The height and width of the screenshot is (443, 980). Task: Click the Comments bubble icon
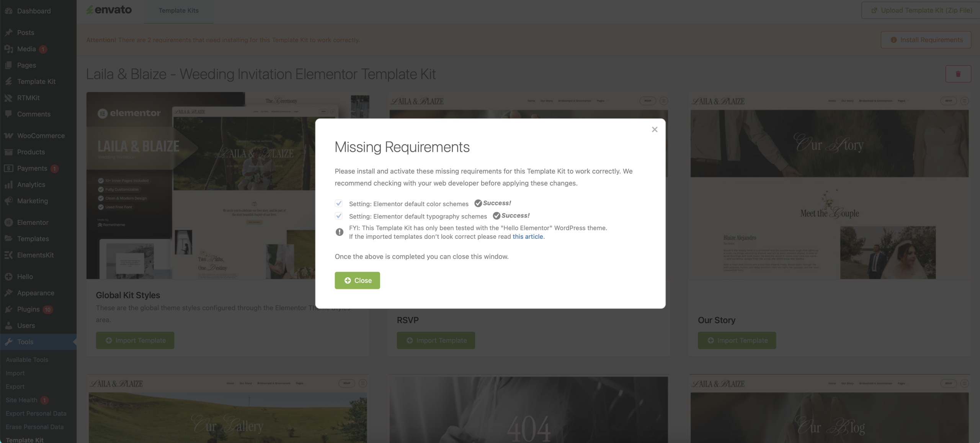pyautogui.click(x=8, y=114)
